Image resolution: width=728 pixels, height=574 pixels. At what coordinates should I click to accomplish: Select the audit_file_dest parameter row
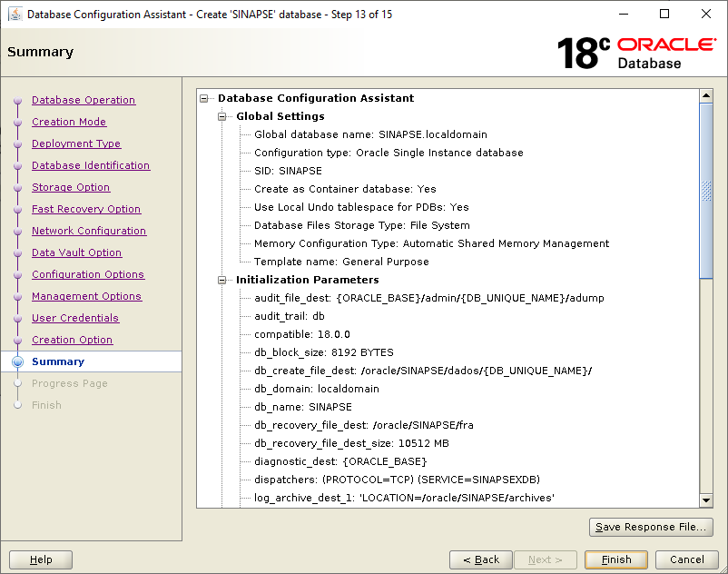point(429,298)
